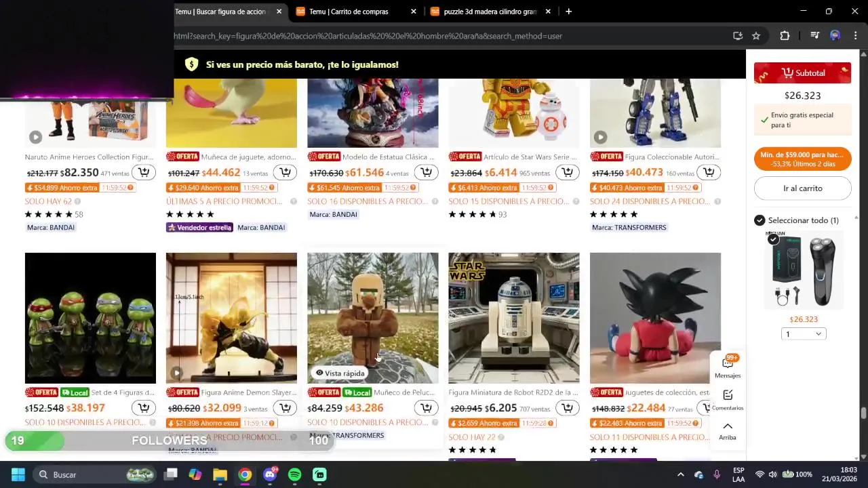The width and height of the screenshot is (868, 488).
Task: Toggle the Seleccionar todo (1) checkbox
Action: click(x=759, y=220)
